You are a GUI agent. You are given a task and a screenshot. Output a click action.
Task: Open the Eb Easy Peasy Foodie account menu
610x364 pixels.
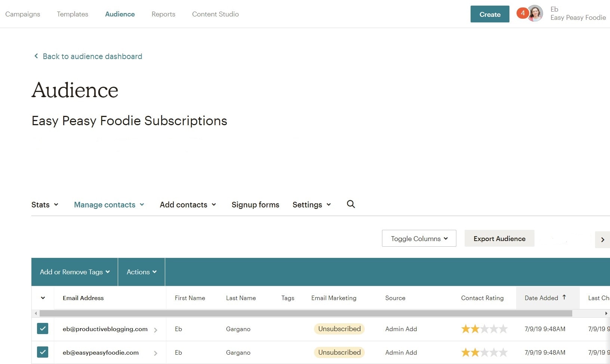point(578,13)
